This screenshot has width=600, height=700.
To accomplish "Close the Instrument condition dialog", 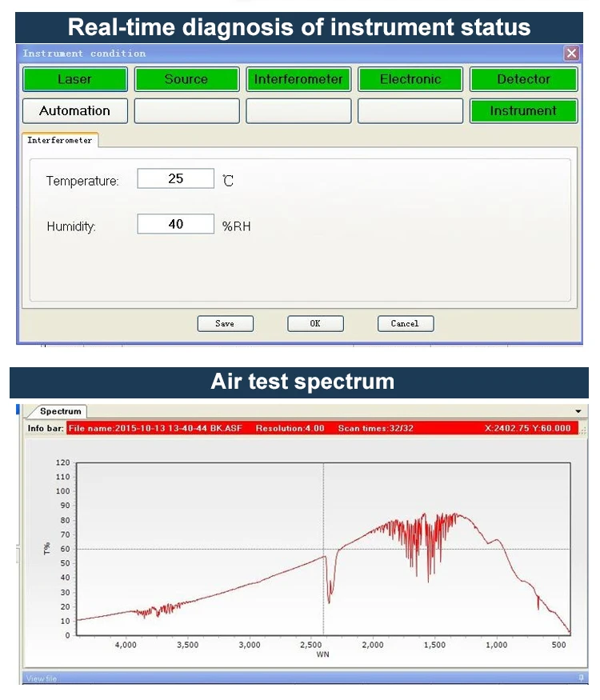I will click(571, 53).
